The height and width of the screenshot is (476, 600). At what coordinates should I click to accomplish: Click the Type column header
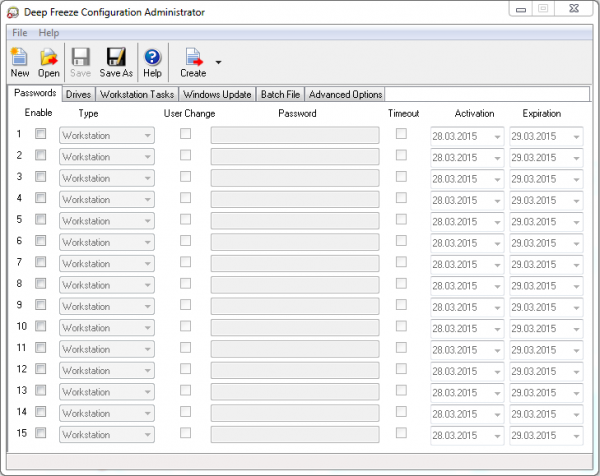point(88,114)
